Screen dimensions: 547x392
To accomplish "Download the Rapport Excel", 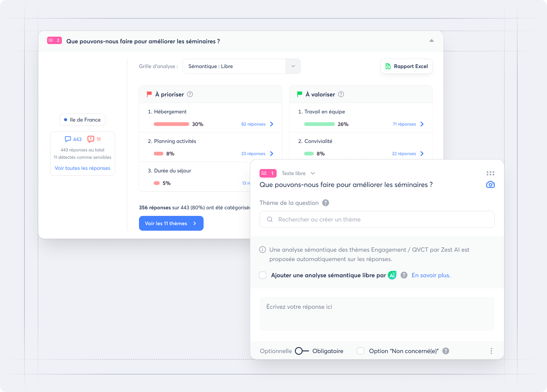I will coord(406,66).
